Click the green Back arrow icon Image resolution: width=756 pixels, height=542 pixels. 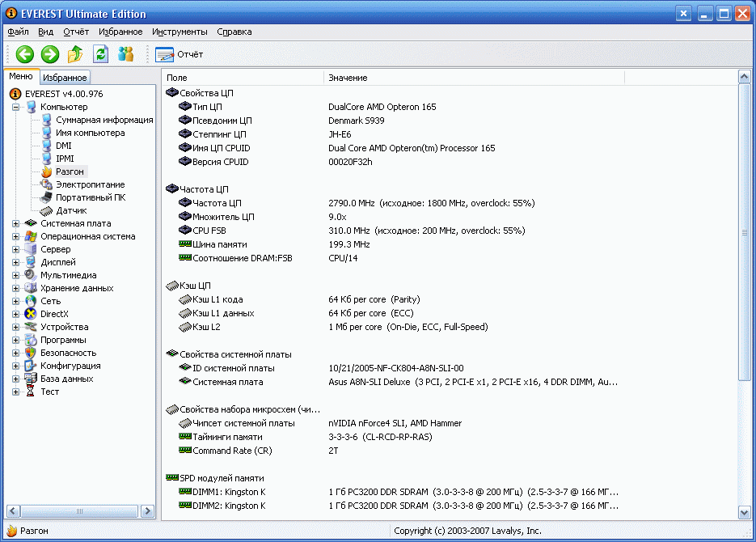24,54
